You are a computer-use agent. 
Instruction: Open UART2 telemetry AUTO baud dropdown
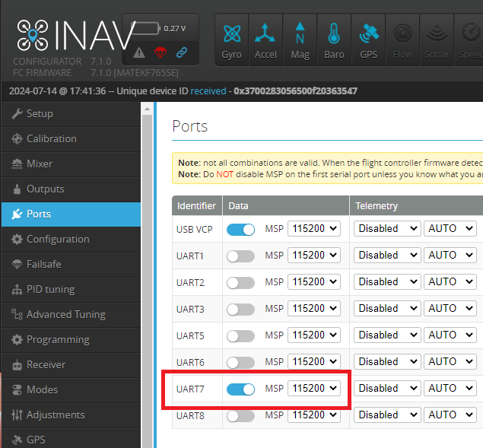(x=450, y=282)
